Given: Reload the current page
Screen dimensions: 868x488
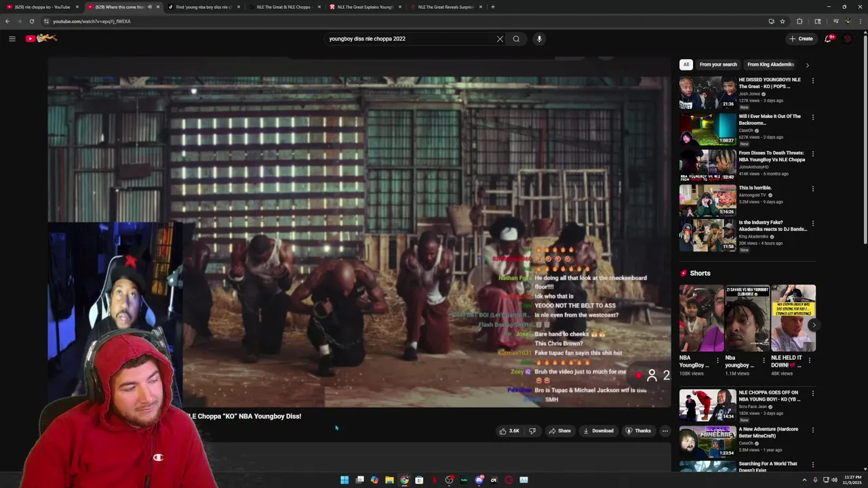Looking at the screenshot, I should (31, 21).
